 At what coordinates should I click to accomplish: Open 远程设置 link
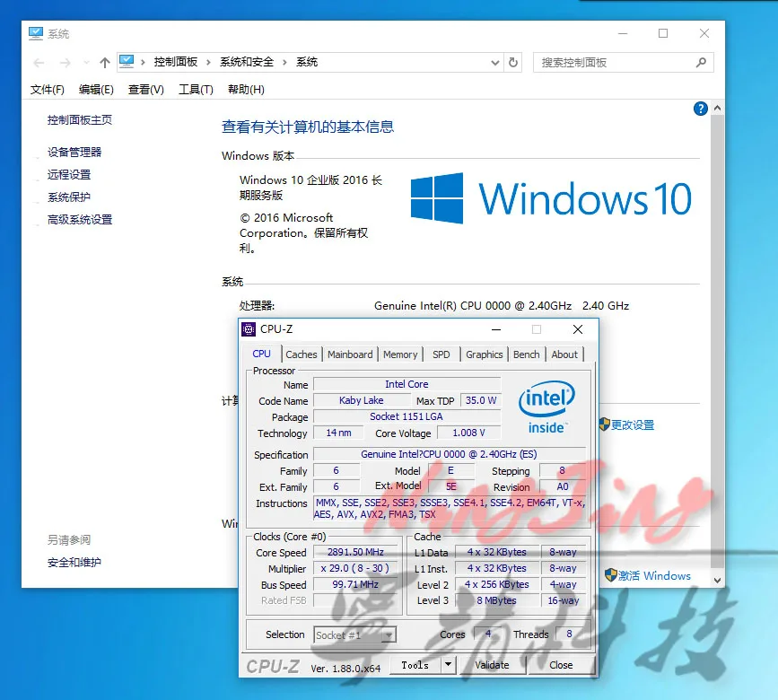tap(69, 174)
